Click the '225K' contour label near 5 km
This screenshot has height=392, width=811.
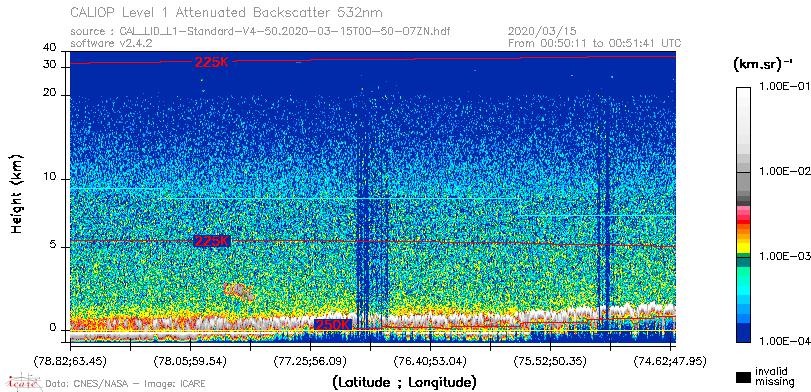212,241
